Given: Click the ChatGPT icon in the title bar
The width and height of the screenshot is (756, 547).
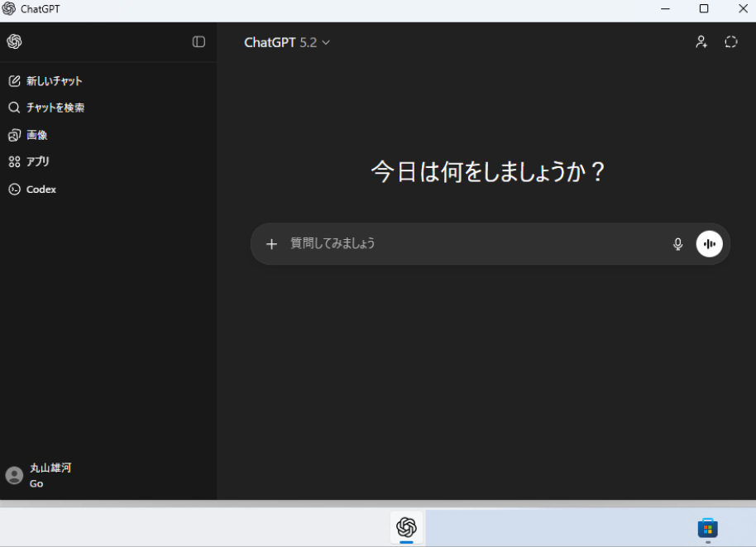Looking at the screenshot, I should pyautogui.click(x=8, y=8).
